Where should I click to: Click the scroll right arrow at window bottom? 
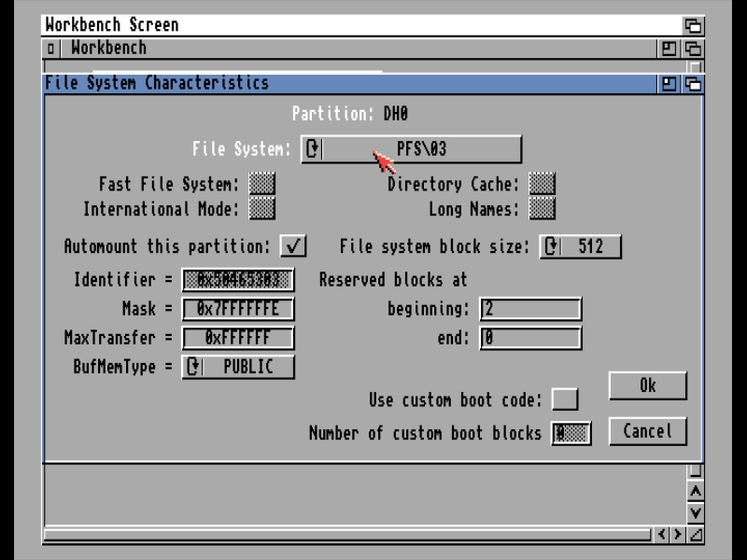tap(678, 535)
